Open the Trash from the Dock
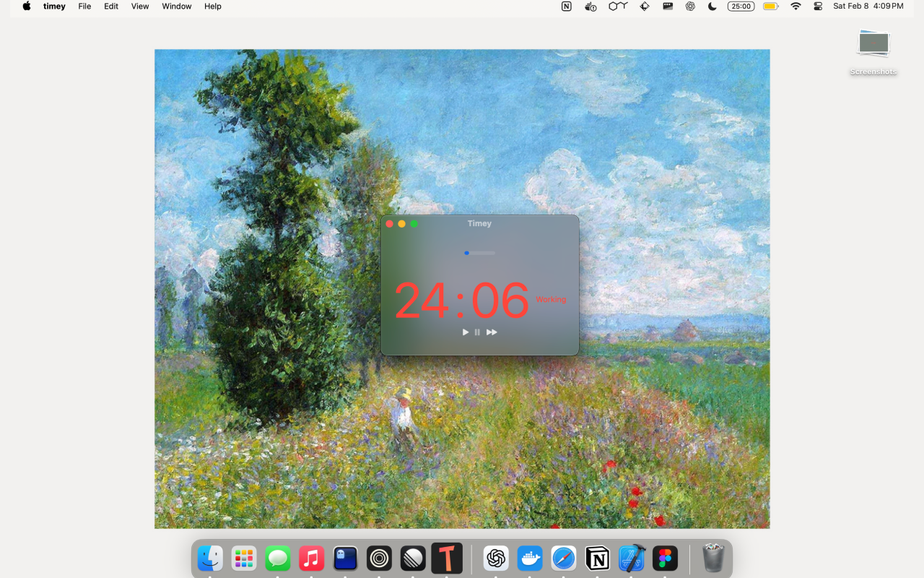 point(713,558)
